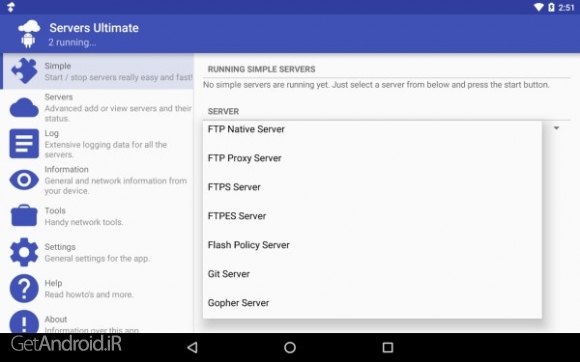Viewport: 580px width, 362px height.
Task: Tap the Wi-Fi status icon
Action: click(539, 7)
